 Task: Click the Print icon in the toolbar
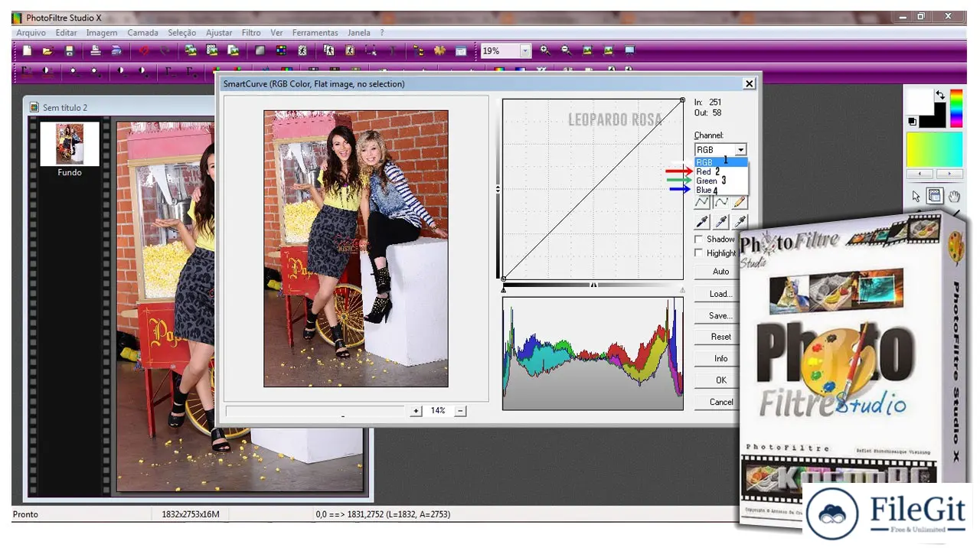coord(96,51)
